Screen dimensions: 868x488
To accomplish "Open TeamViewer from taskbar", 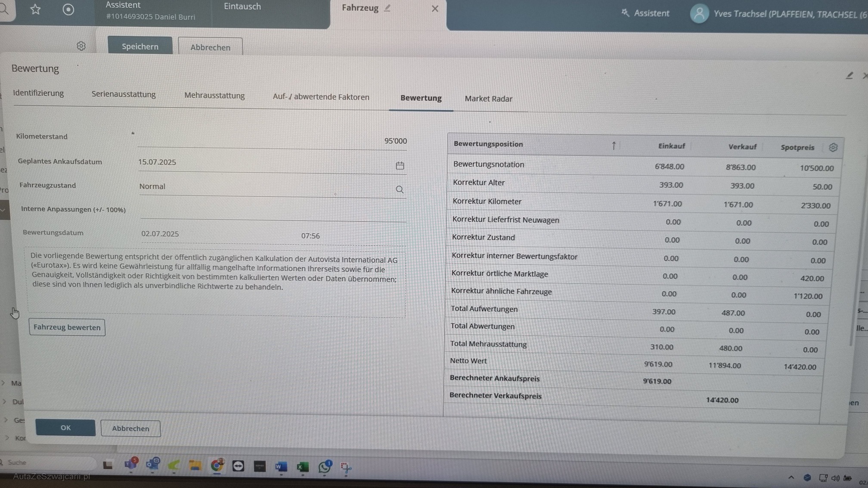I will [238, 466].
